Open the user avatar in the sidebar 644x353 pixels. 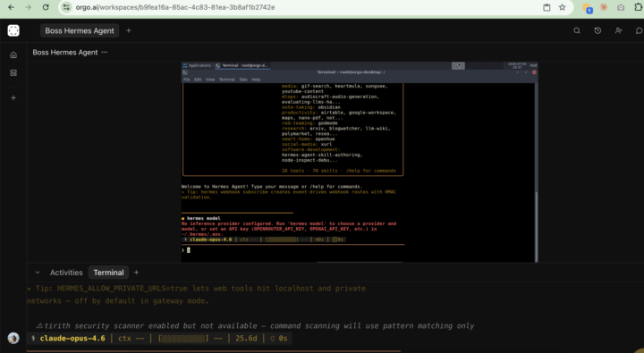(13, 338)
